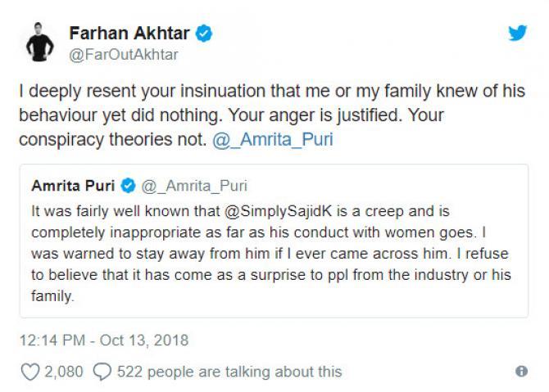Click the @_Amrita_Puri mention in tweet
Screen dimensions: 549x392
(x=273, y=139)
